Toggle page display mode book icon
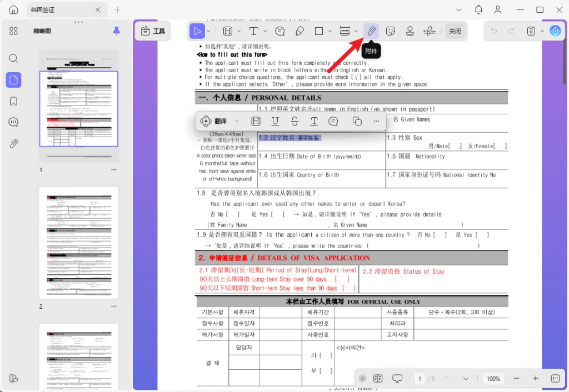 tap(378, 378)
